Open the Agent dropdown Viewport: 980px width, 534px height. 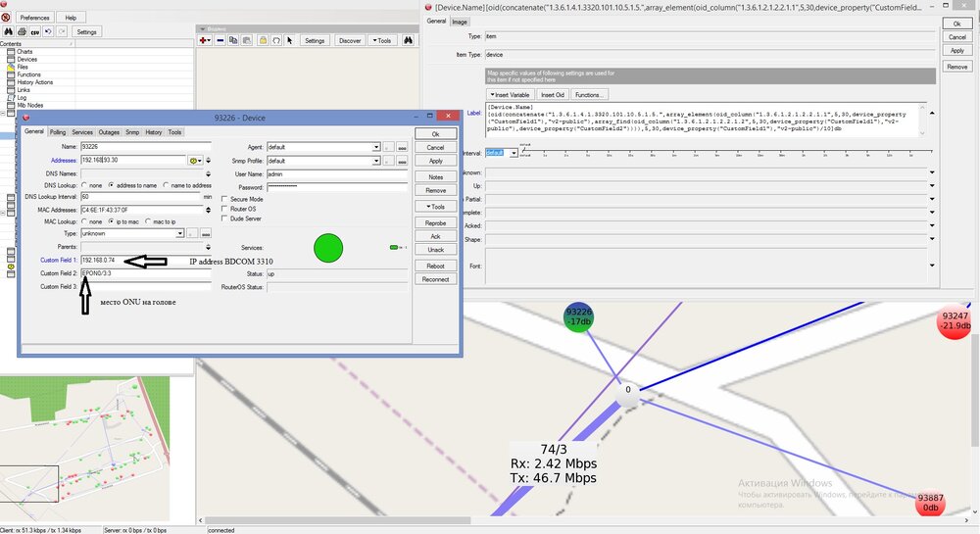coord(376,147)
